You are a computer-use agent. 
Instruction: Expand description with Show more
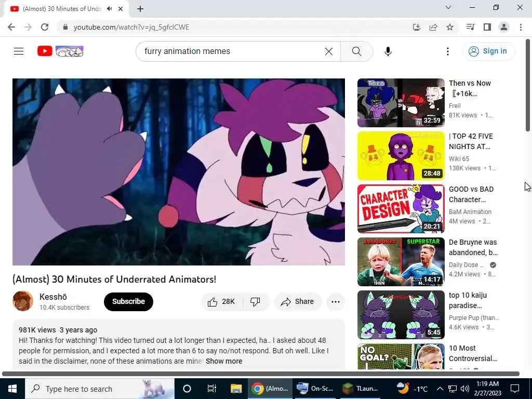click(224, 362)
